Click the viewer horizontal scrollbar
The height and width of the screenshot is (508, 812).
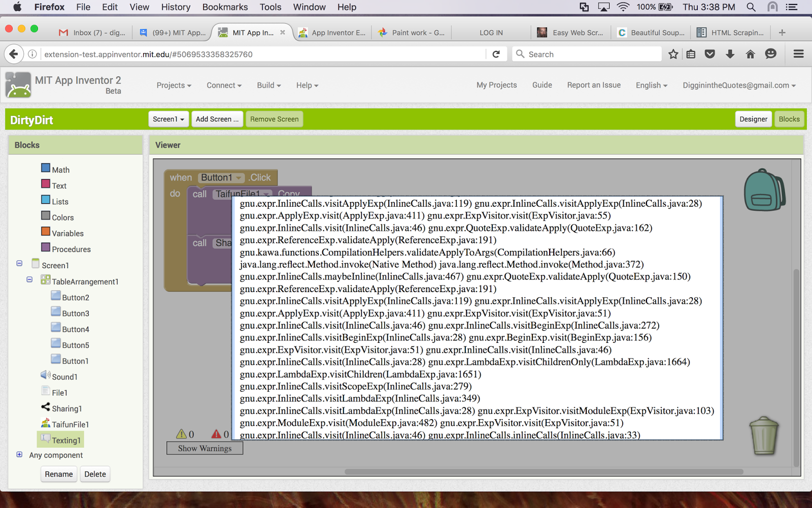point(544,471)
